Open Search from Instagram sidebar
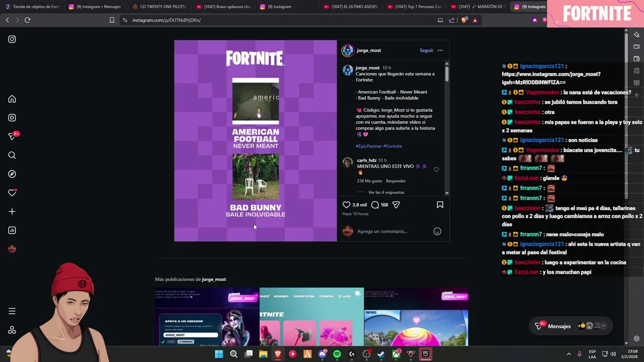The width and height of the screenshot is (644, 362). 12,155
